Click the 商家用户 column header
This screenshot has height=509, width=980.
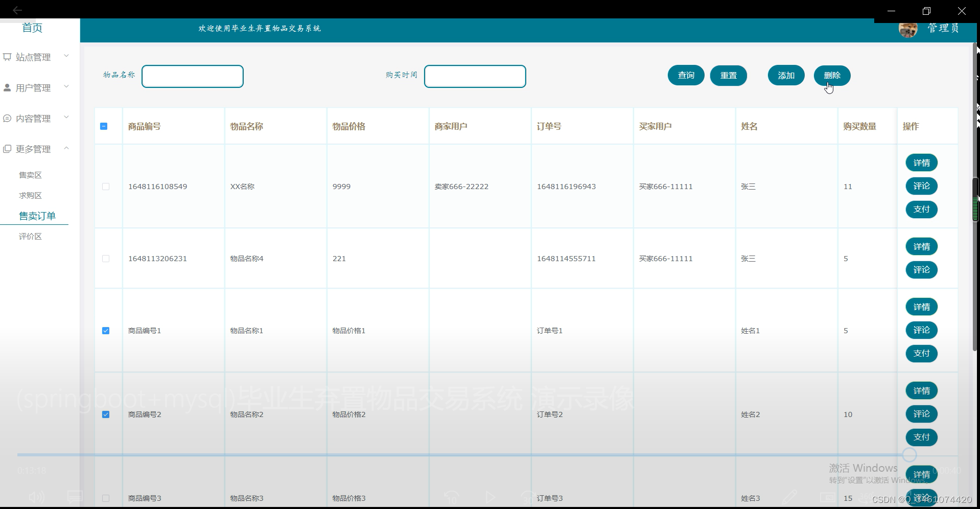[451, 126]
